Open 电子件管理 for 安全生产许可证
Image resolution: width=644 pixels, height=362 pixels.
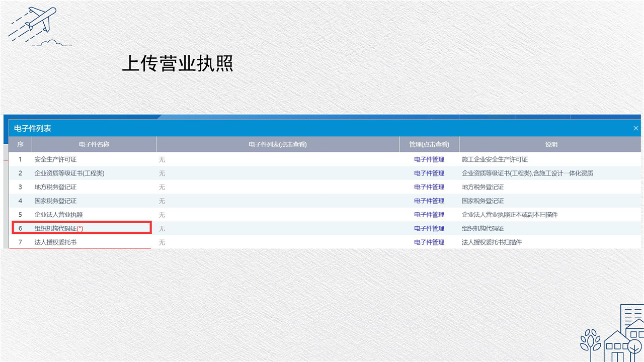(x=429, y=159)
